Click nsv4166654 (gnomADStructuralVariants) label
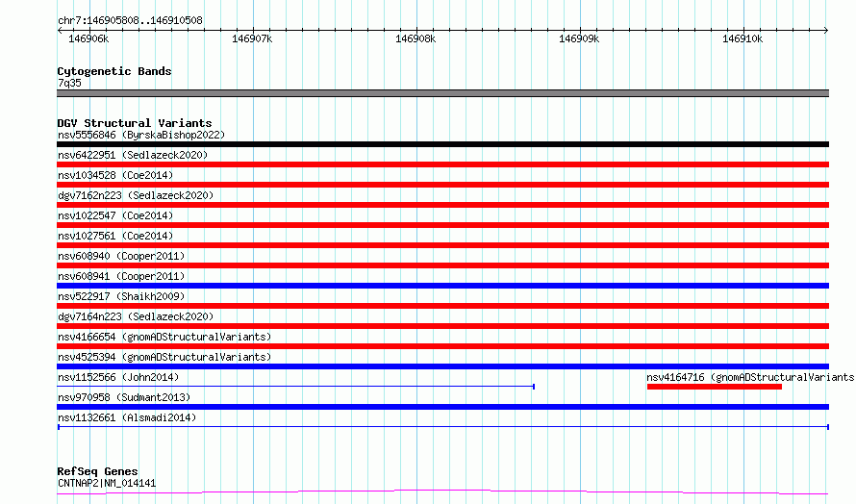The image size is (856, 504). (x=164, y=337)
